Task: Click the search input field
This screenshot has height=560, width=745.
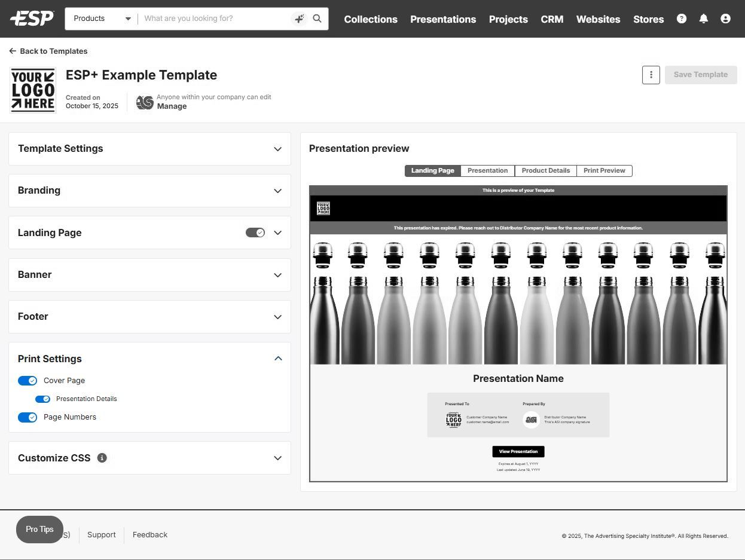Action: 215,19
